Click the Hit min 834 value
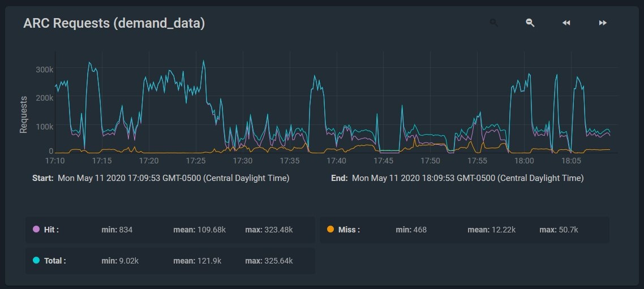Viewport: 644px width, 289px height. [x=117, y=230]
